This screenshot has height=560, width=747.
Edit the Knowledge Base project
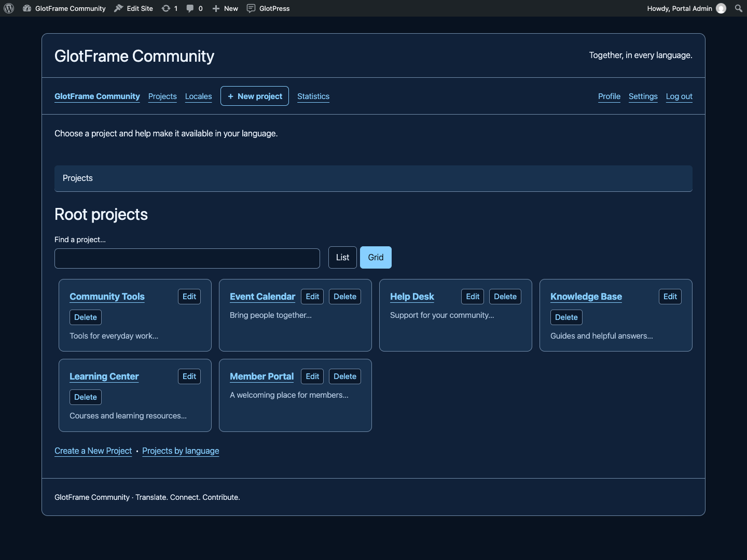click(670, 297)
